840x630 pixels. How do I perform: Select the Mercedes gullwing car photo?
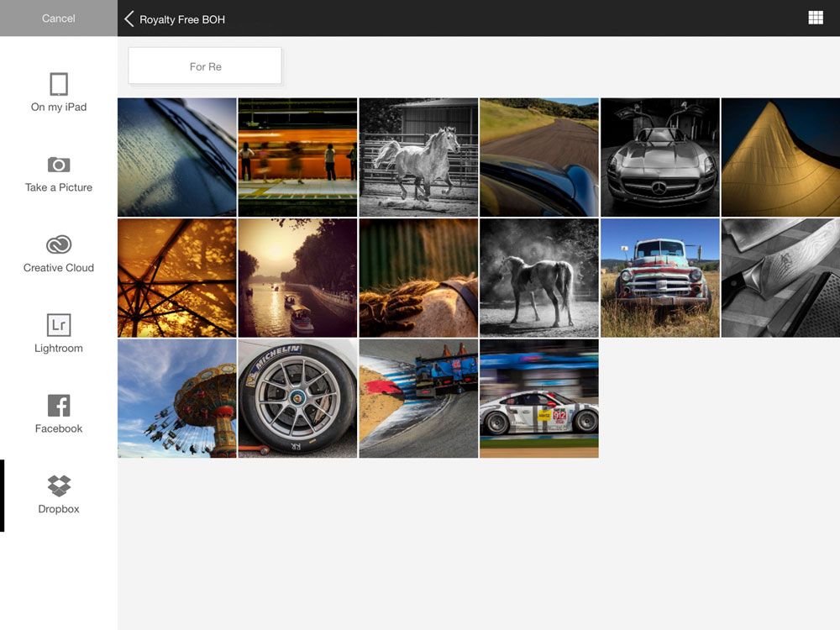[659, 157]
